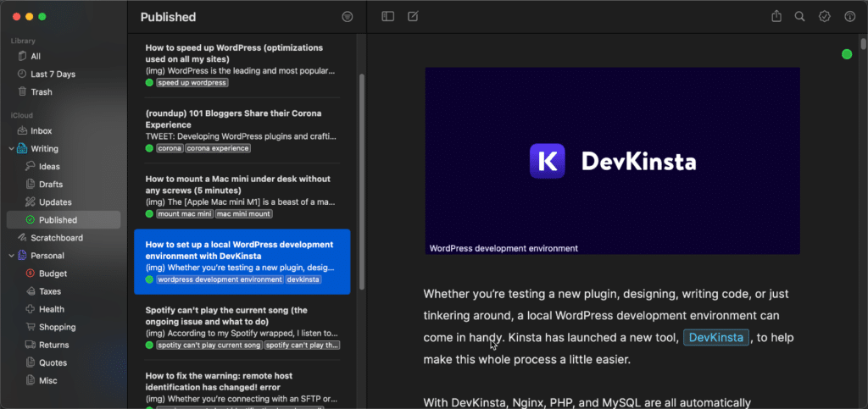This screenshot has width=868, height=409.
Task: Open the share/export icon
Action: tap(776, 16)
